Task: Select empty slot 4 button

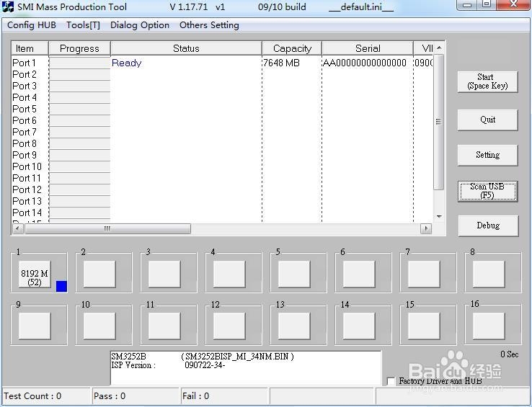Action: coord(229,274)
